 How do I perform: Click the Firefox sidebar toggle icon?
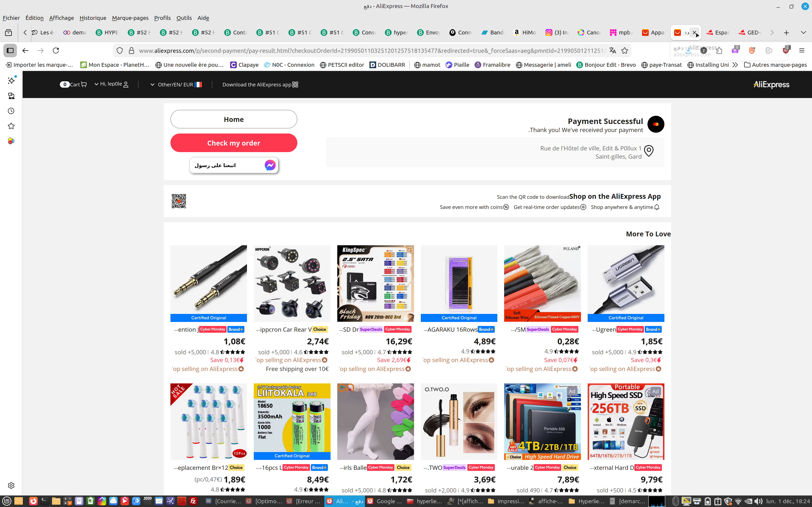[x=10, y=51]
